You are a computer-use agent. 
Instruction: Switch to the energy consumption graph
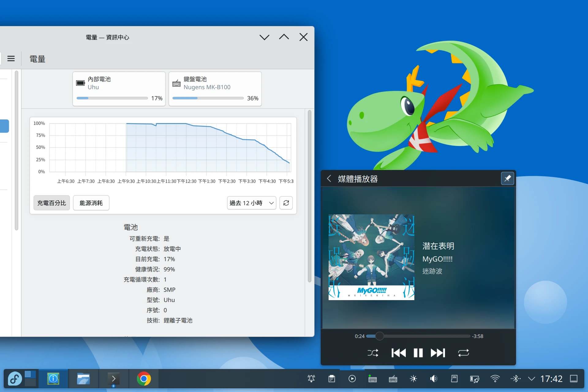pyautogui.click(x=91, y=203)
